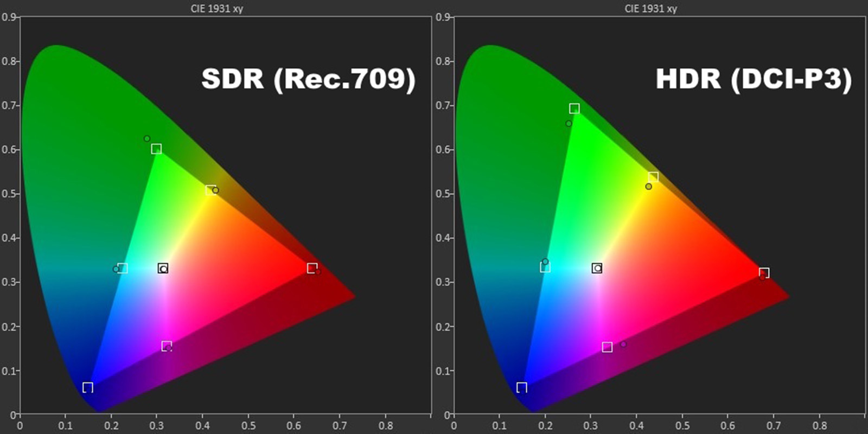This screenshot has height=434, width=868.
Task: Select the magenta target square in SDR chart
Action: click(x=167, y=346)
